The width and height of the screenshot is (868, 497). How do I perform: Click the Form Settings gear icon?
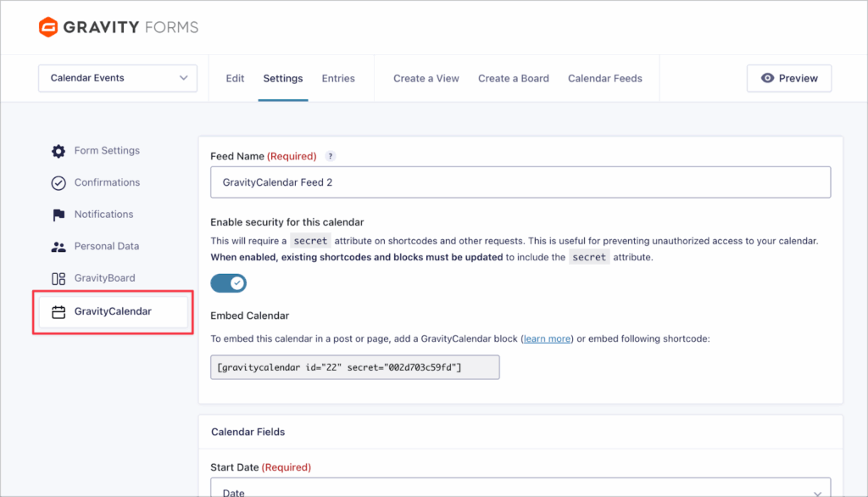pos(58,151)
